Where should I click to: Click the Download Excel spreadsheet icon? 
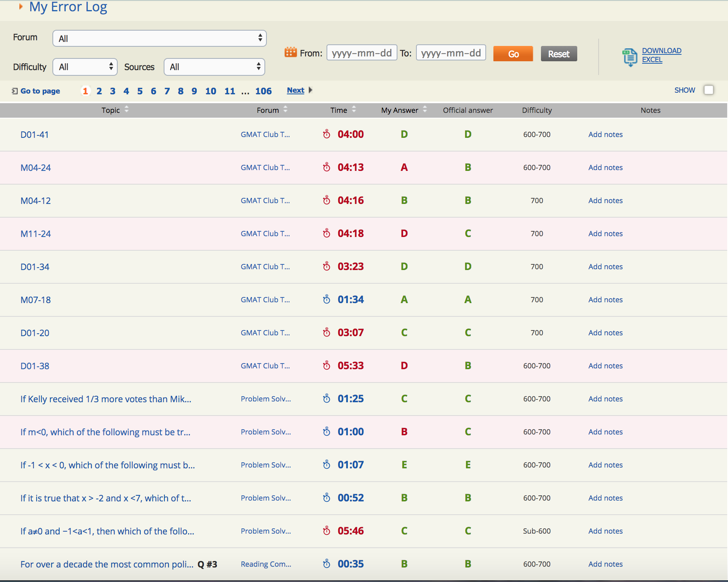point(629,56)
